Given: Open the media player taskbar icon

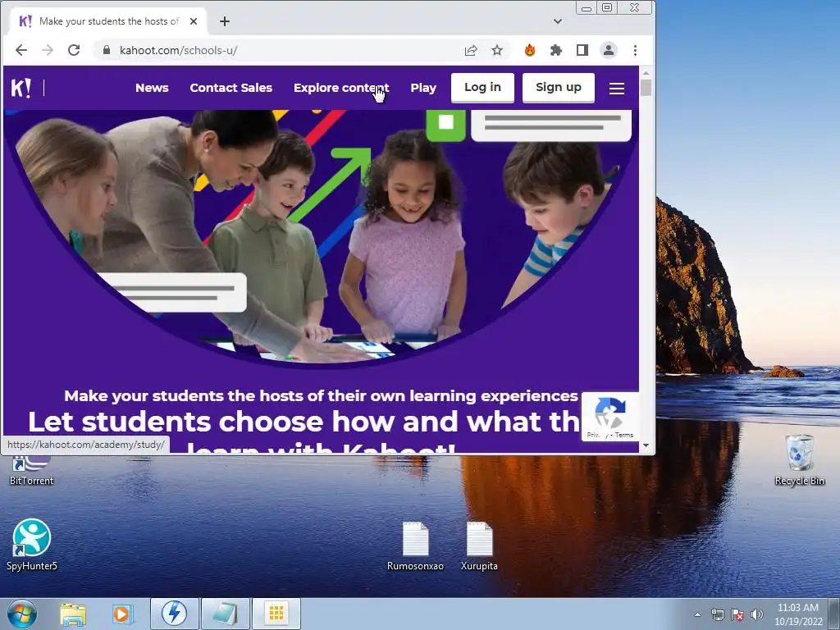Looking at the screenshot, I should [121, 614].
